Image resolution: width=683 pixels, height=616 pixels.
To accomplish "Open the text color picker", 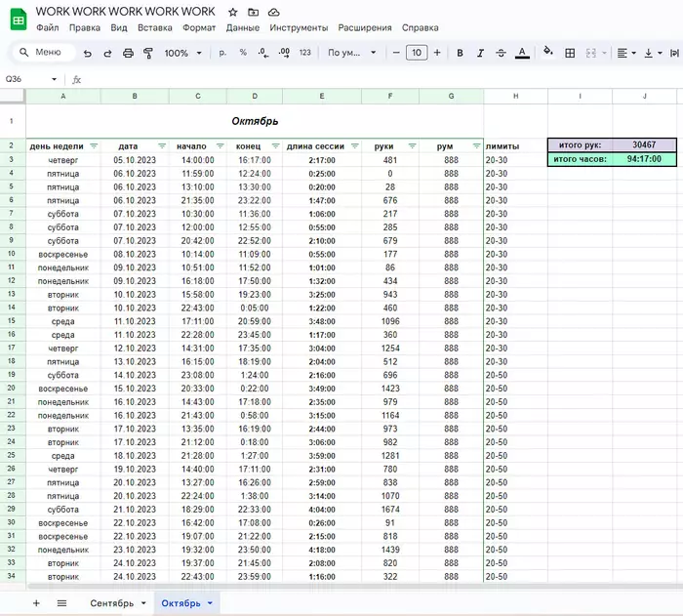I will [x=522, y=53].
